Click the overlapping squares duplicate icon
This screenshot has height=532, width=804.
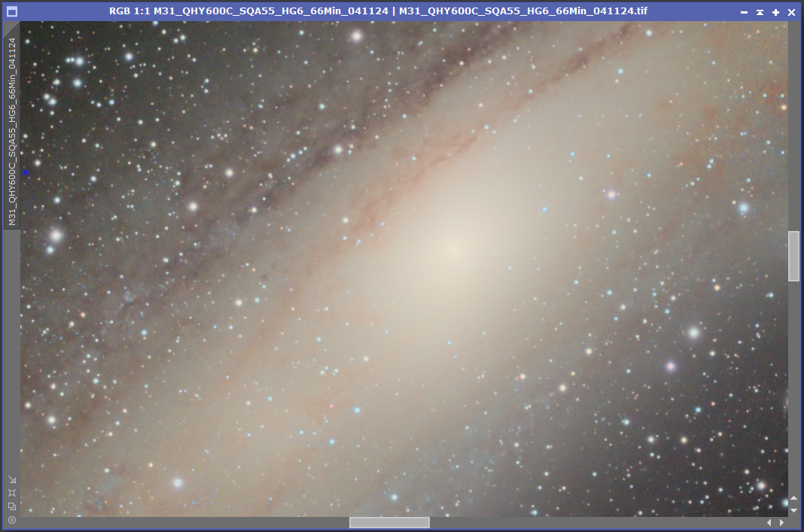point(12,506)
